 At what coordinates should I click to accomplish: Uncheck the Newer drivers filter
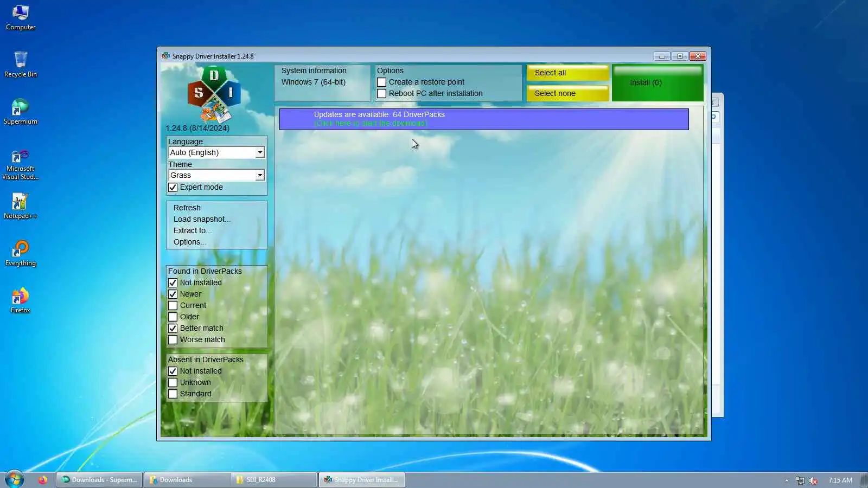[173, 294]
